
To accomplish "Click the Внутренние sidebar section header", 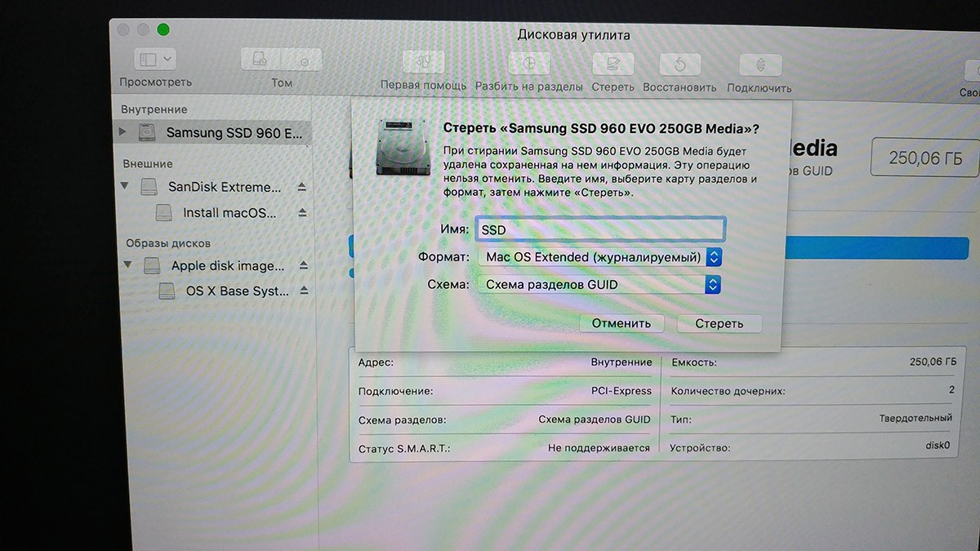I will click(154, 109).
